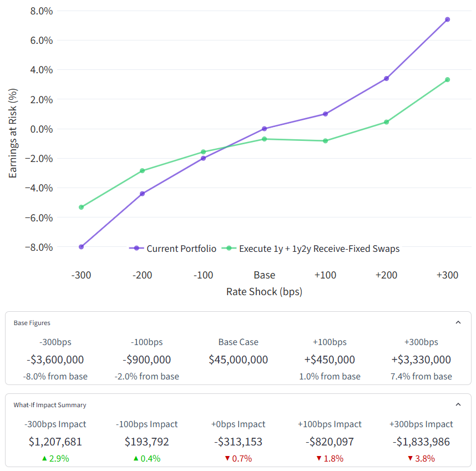The image size is (476, 471).
Task: Hide the Execute 1y + 1y2y Receive-Fixed Swaps series
Action: [311, 249]
